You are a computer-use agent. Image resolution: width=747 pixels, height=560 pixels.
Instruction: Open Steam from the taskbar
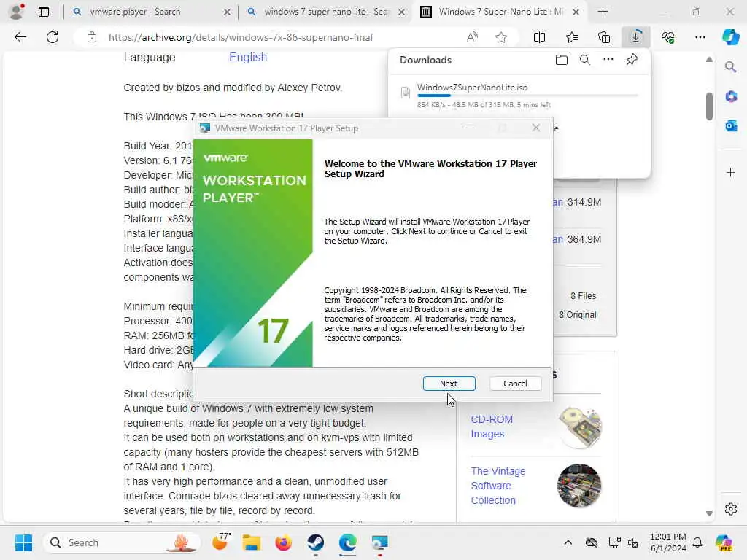click(x=315, y=542)
